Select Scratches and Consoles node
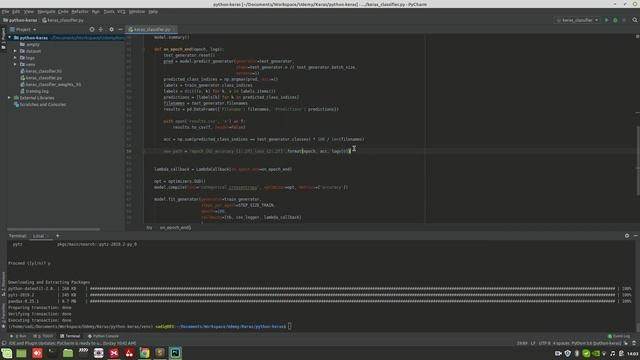The image size is (640, 360). (x=40, y=104)
